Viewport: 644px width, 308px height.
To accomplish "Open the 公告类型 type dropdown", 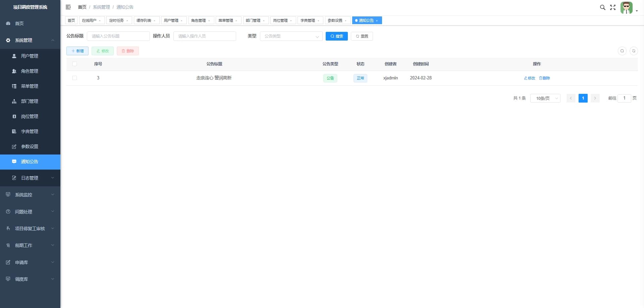I will pyautogui.click(x=291, y=36).
